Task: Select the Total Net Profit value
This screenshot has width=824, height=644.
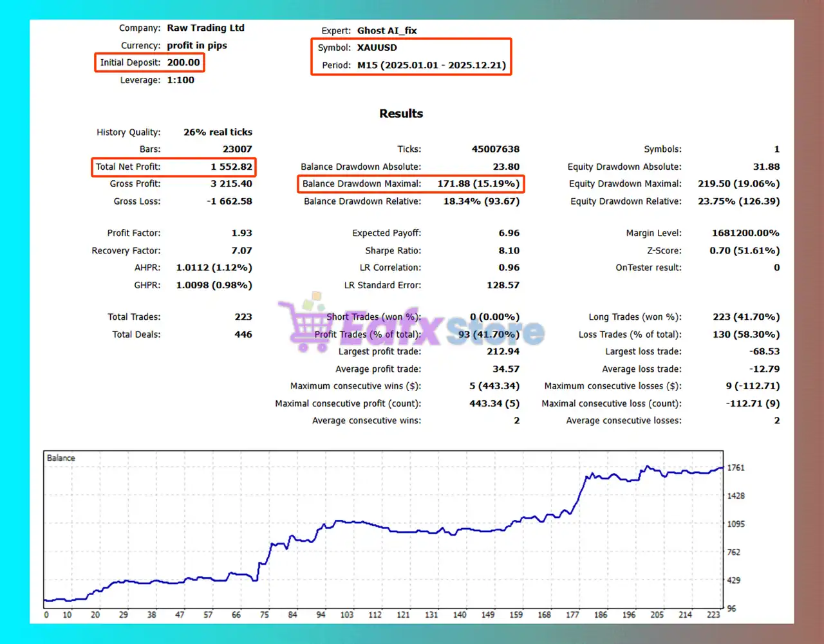Action: (x=230, y=167)
